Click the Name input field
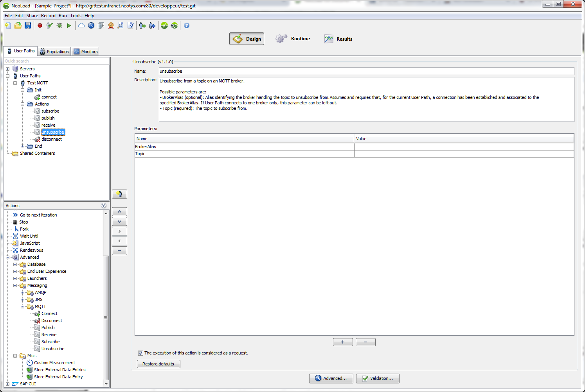 click(366, 71)
